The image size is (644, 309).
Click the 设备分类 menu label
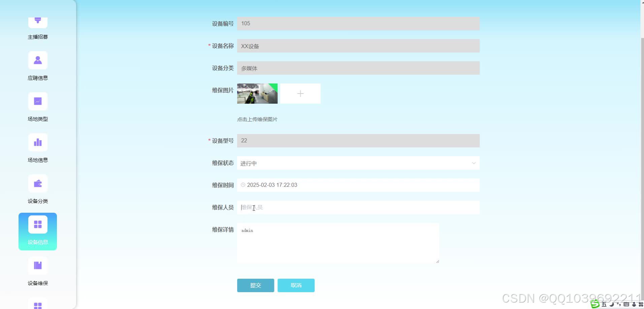click(38, 201)
